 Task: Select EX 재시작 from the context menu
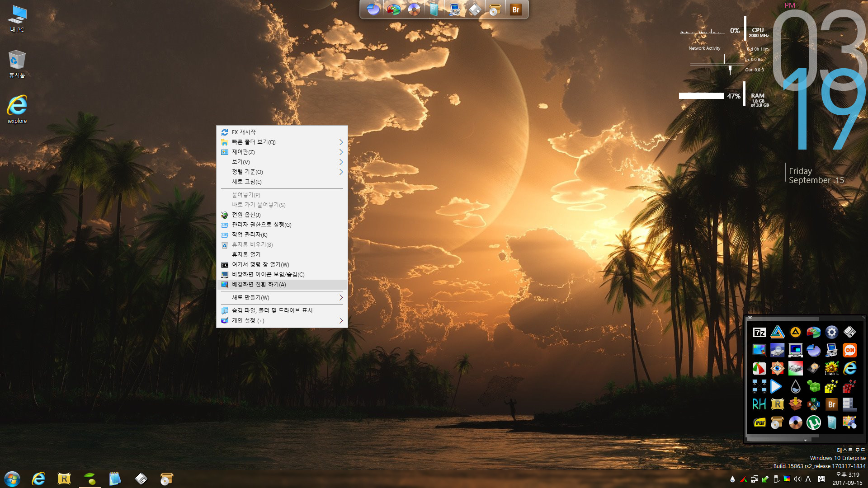[x=282, y=132]
